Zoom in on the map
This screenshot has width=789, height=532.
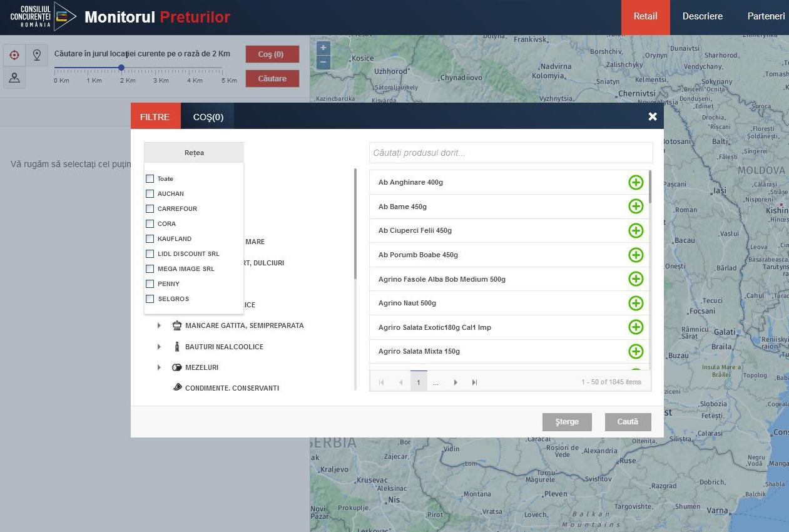click(323, 48)
